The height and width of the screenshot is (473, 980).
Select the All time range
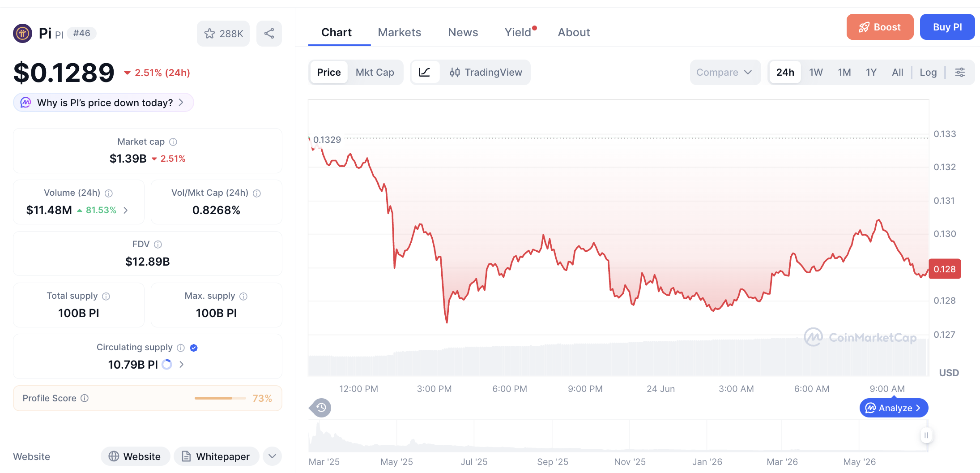[898, 72]
